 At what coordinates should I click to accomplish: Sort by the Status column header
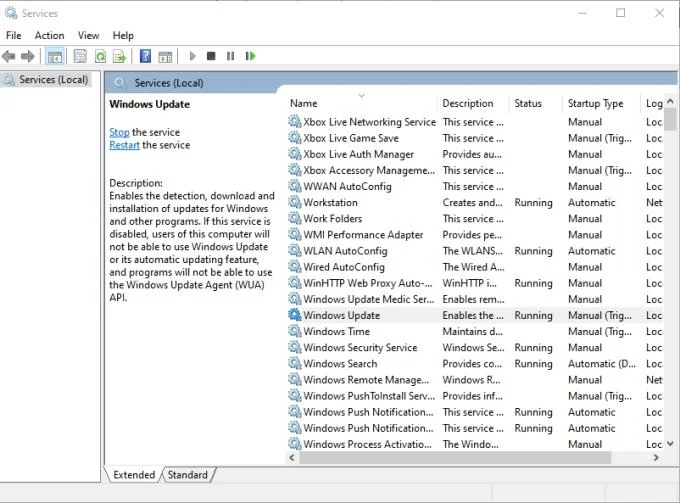536,103
